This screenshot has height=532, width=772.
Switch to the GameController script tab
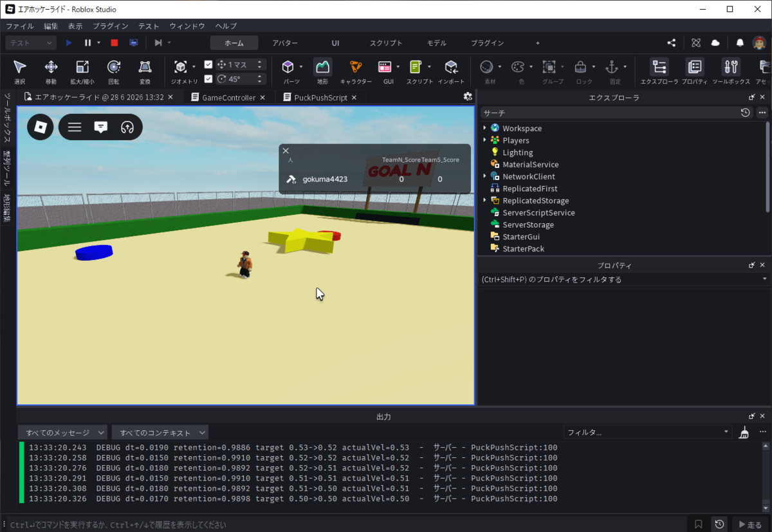point(229,97)
